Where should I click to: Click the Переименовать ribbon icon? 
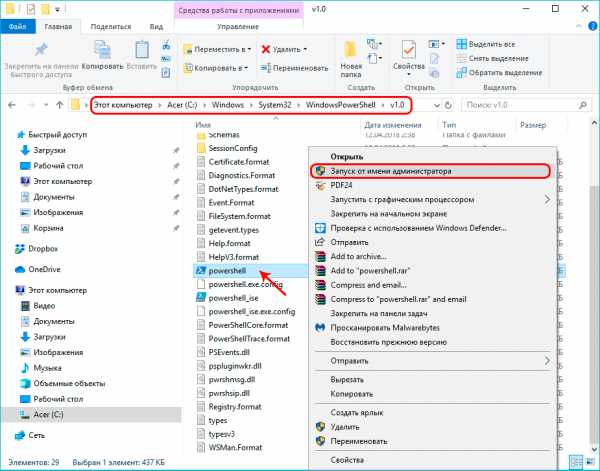click(266, 68)
